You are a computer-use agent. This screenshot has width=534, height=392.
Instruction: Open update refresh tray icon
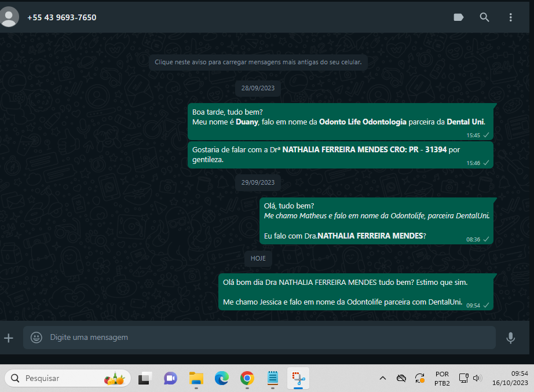click(x=420, y=378)
